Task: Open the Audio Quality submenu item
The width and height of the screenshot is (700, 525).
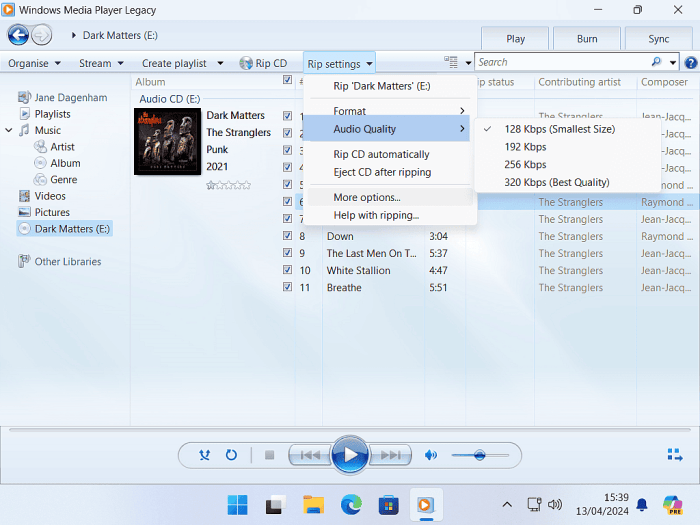Action: (x=388, y=129)
